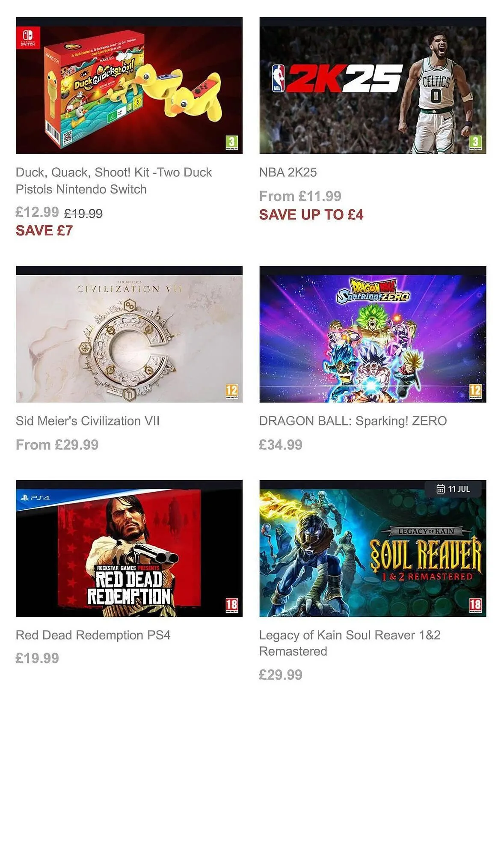The height and width of the screenshot is (856, 504).
Task: Open the NBA 2K25 cover image
Action: tap(373, 86)
